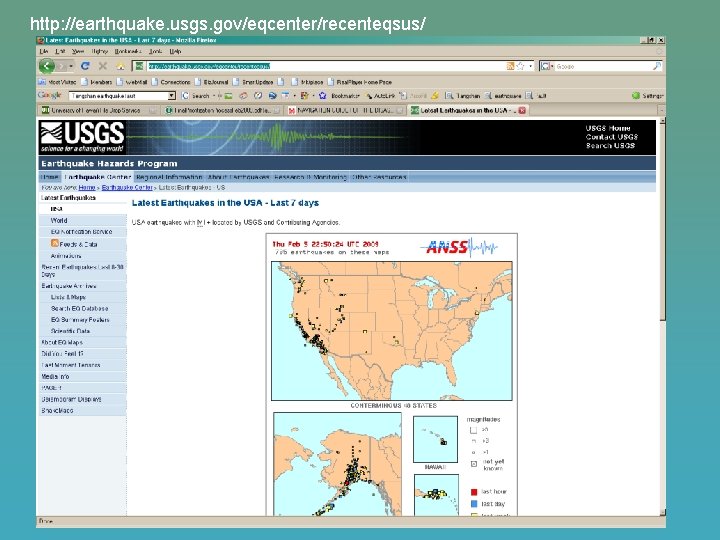Screen dimensions: 720x540
Task: Click the USGS logo in the page header
Action: [x=82, y=137]
